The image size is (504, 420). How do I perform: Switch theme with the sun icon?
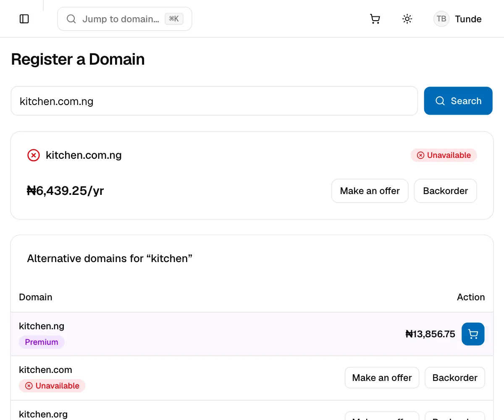pos(407,19)
